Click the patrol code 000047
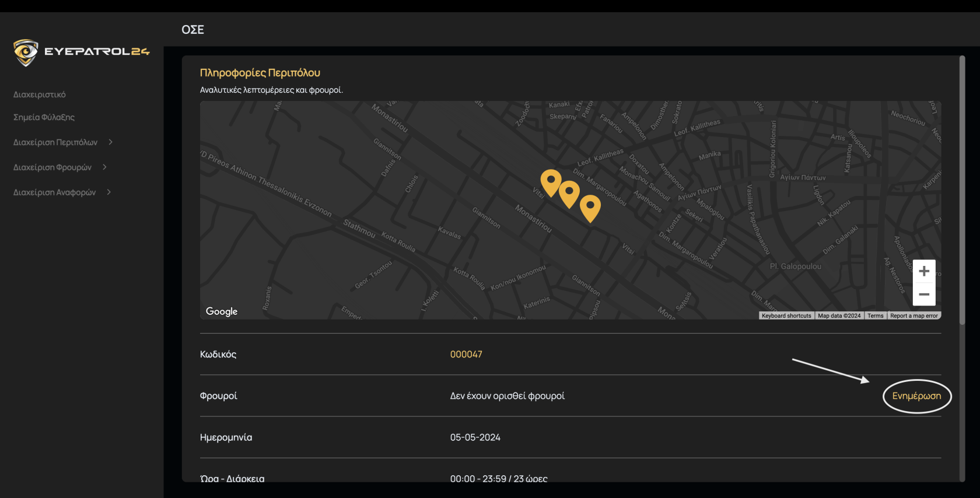 pyautogui.click(x=466, y=355)
